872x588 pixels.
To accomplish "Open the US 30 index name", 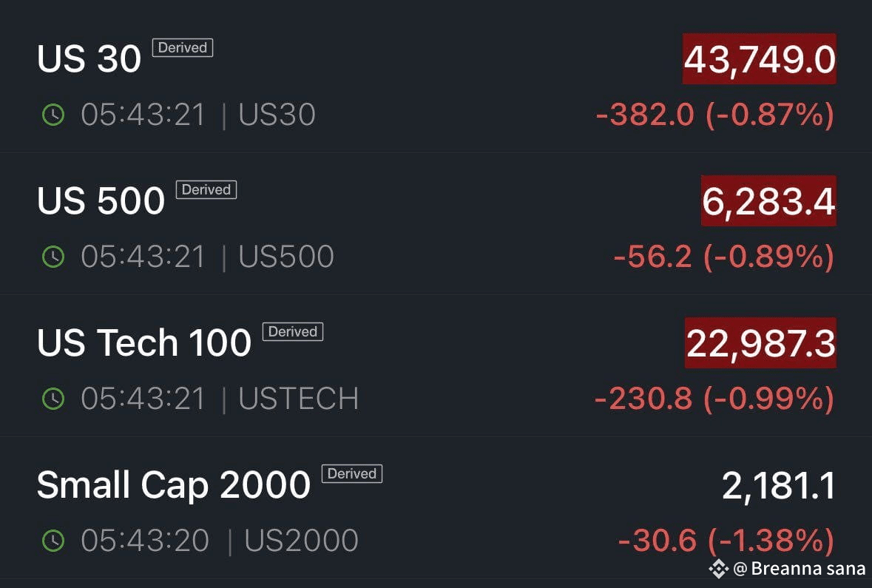I will [x=89, y=59].
